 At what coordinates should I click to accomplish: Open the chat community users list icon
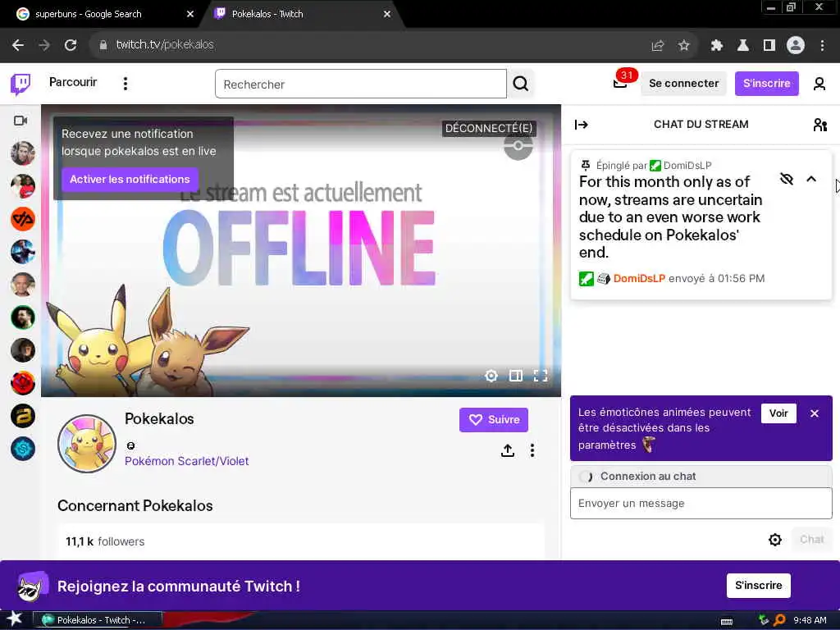tap(819, 125)
